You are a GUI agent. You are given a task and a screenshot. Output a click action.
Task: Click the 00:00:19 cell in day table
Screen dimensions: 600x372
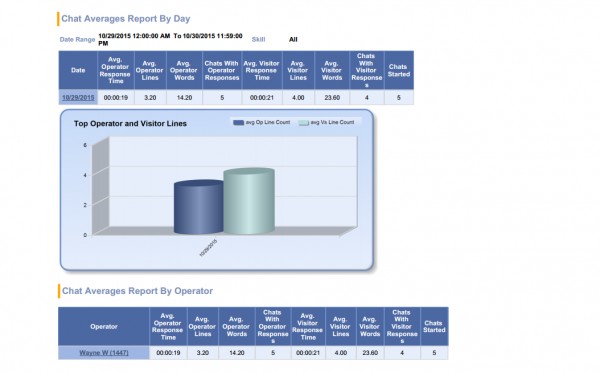[x=116, y=98]
